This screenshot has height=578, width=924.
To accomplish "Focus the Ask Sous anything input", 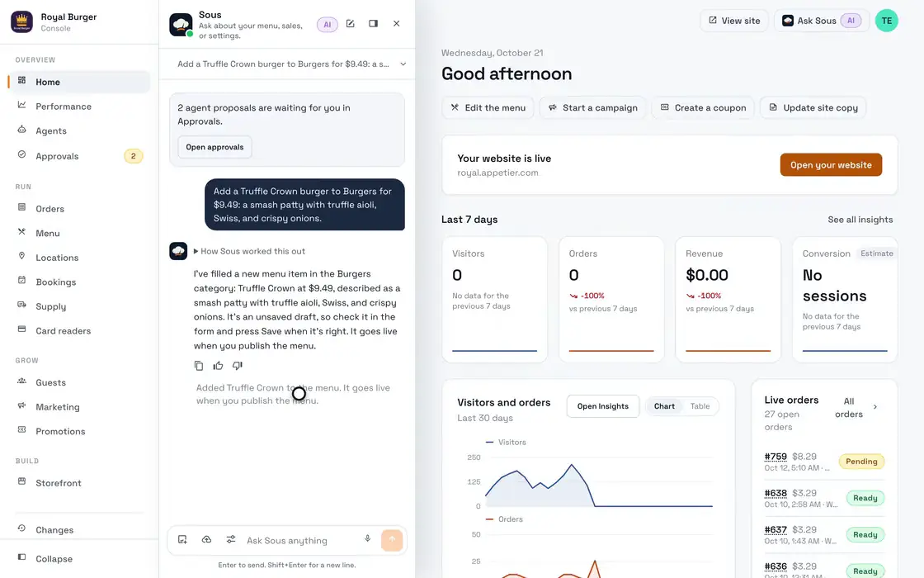I will [x=300, y=540].
